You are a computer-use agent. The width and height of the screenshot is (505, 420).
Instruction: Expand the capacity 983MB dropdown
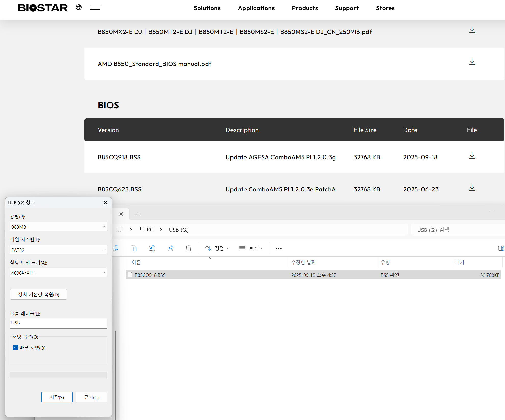point(59,227)
